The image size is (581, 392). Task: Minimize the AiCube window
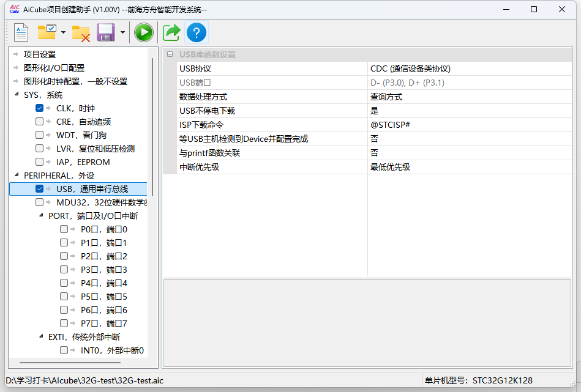[x=506, y=9]
